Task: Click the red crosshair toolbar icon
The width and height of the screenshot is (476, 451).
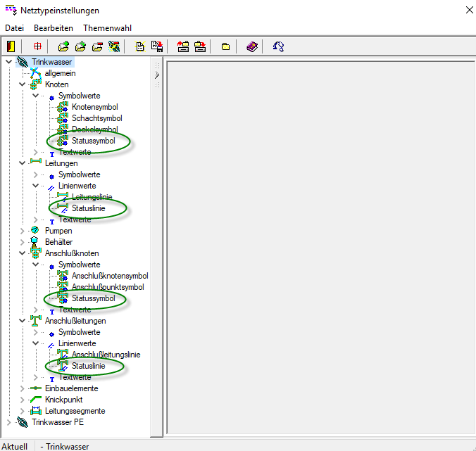Action: [37, 46]
